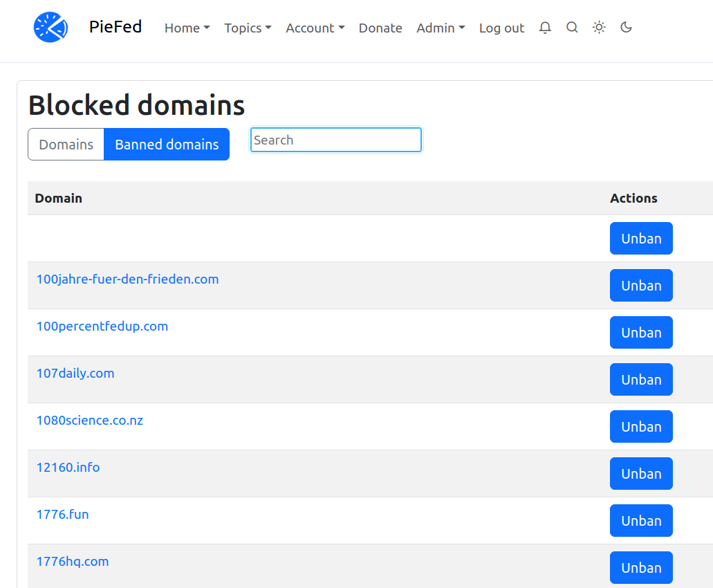Unban the blank first-row domain
This screenshot has height=588, width=713.
pos(641,239)
